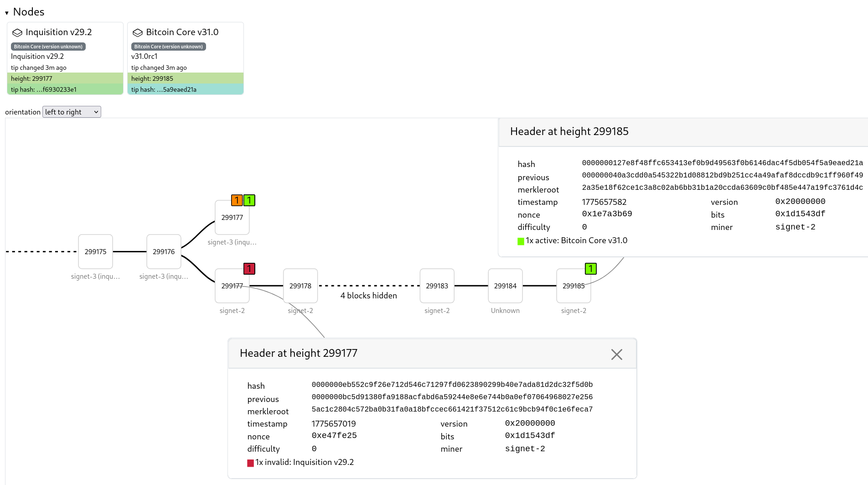
Task: Click the green tip marker beside the fork block
Action: coord(249,200)
